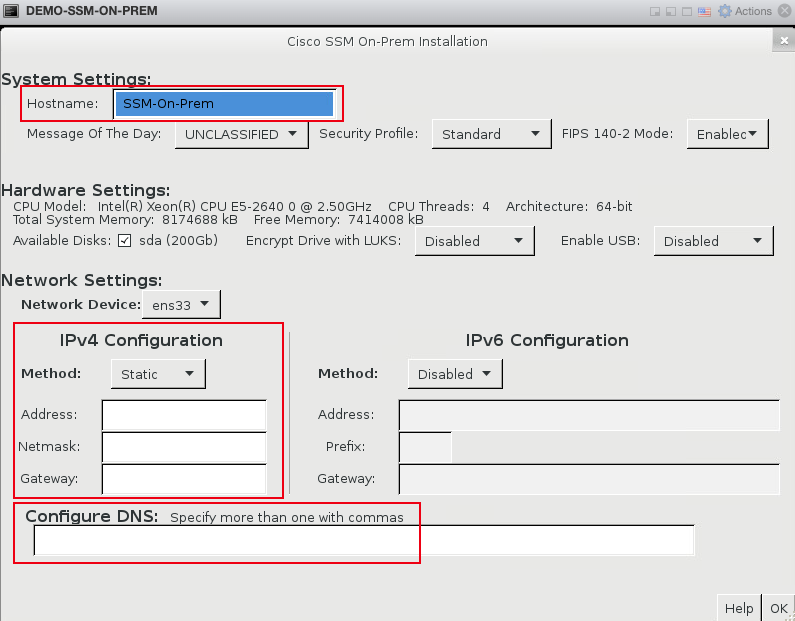Open Message Of The Day dropdown
Screen dimensions: 795x621
tap(241, 134)
